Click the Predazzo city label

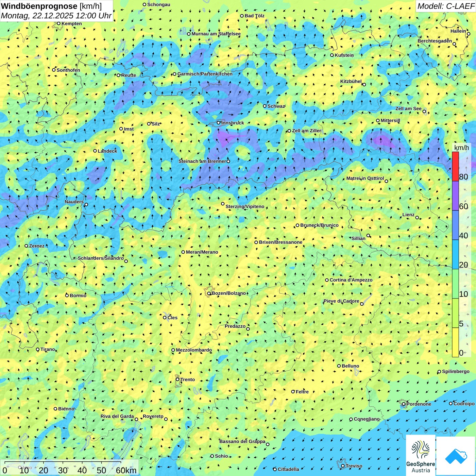coord(235,326)
